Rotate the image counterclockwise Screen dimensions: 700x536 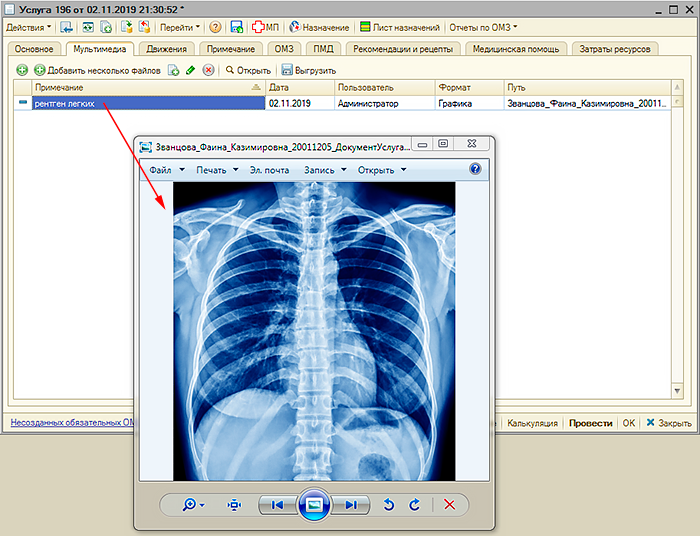pos(390,506)
